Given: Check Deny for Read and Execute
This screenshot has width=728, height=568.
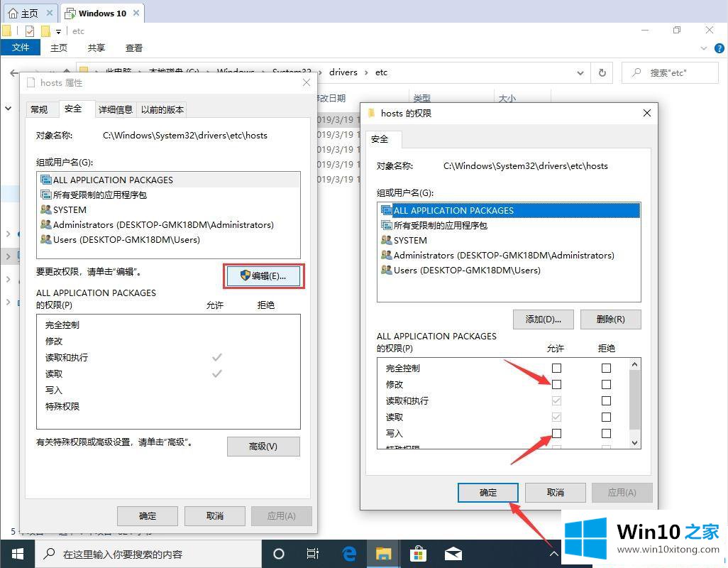Looking at the screenshot, I should [x=606, y=401].
